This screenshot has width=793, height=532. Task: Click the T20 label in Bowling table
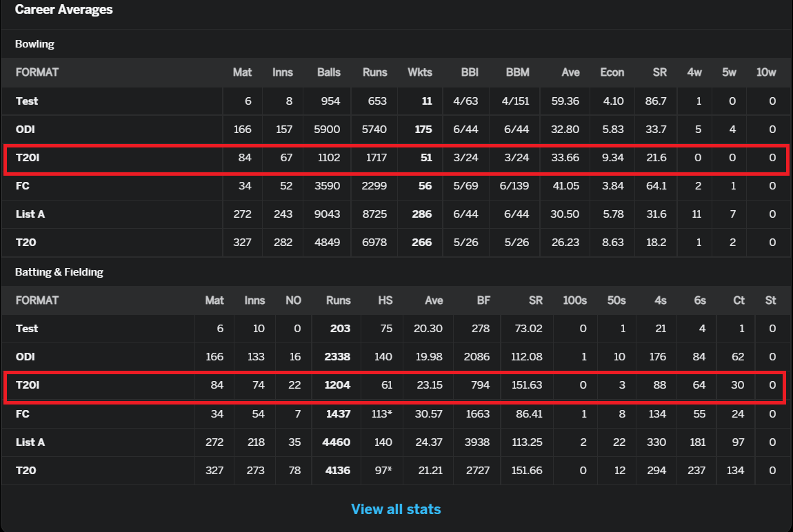26,243
